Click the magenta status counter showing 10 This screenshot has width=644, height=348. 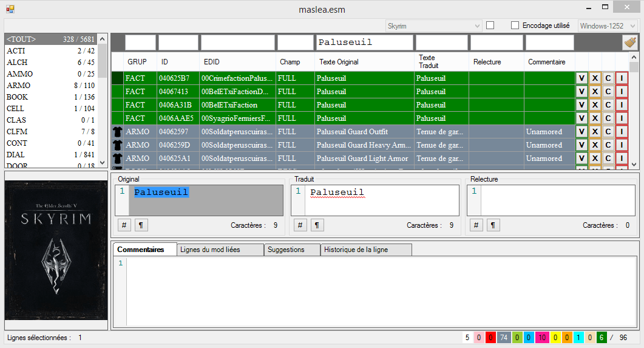coord(542,338)
